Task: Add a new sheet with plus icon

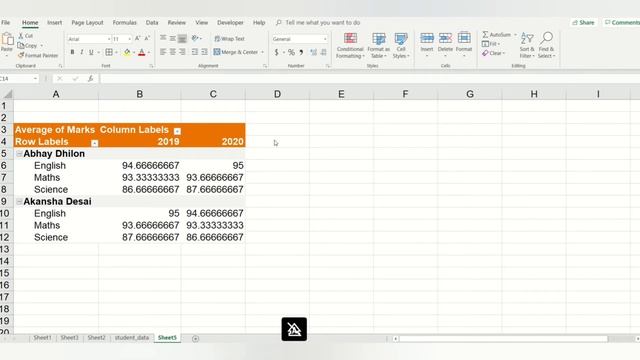Action: click(196, 338)
